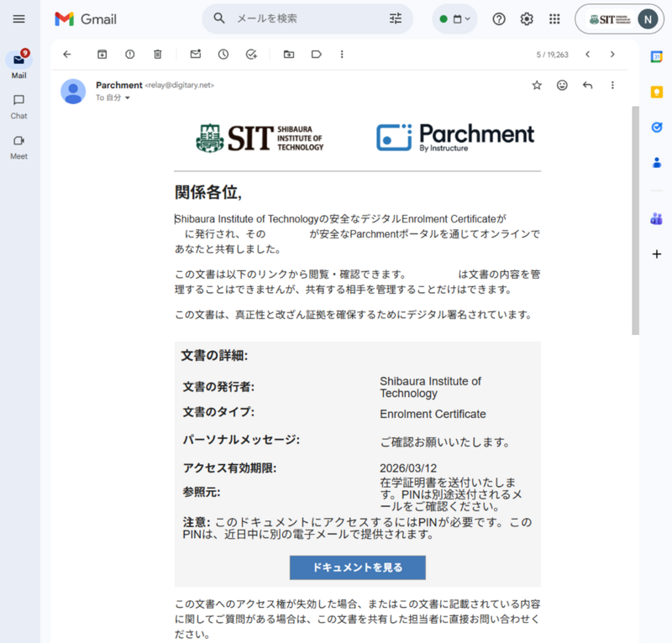Image resolution: width=672 pixels, height=643 pixels.
Task: Switch to the Meet tab
Action: tap(18, 146)
